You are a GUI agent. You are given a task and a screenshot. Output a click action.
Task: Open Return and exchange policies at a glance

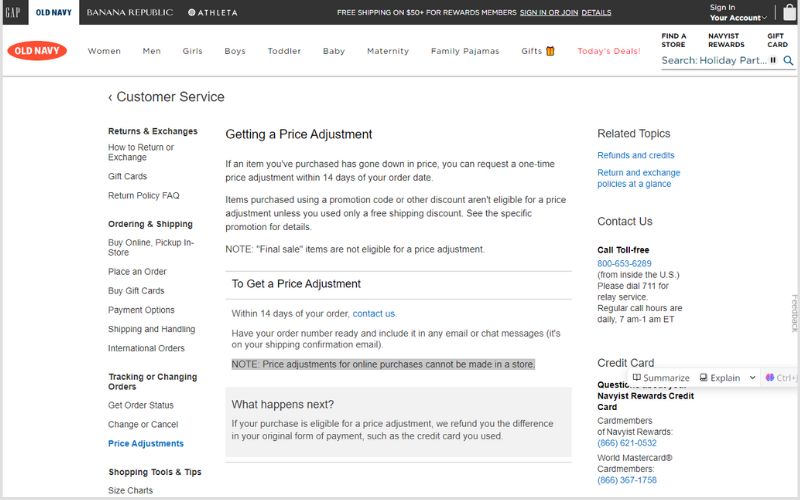point(638,178)
